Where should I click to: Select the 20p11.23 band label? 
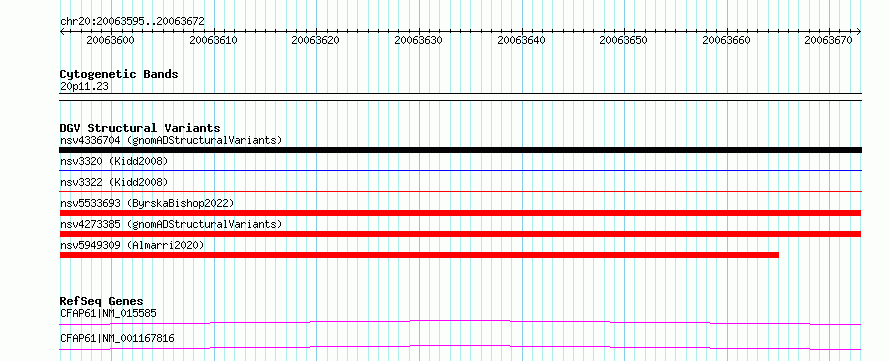84,87
